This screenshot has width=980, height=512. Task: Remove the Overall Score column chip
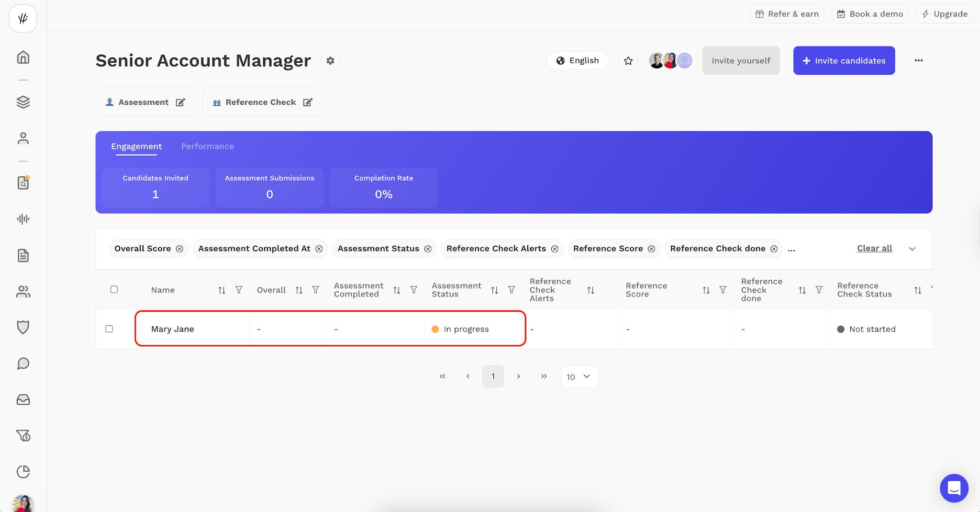pyautogui.click(x=179, y=249)
